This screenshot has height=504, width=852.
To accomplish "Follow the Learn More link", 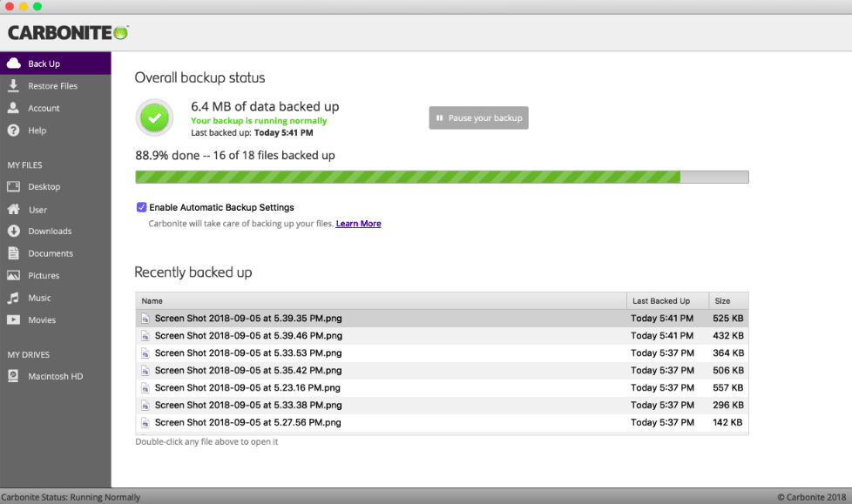I will (359, 223).
